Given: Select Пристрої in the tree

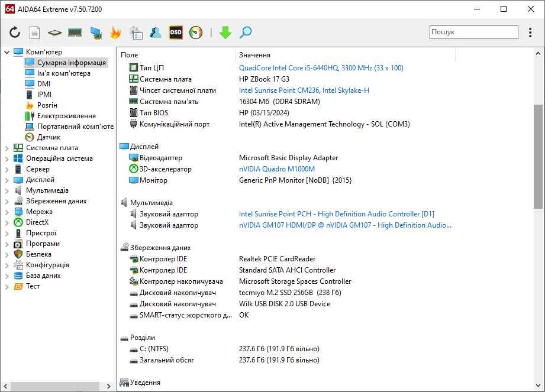Looking at the screenshot, I should 41,233.
